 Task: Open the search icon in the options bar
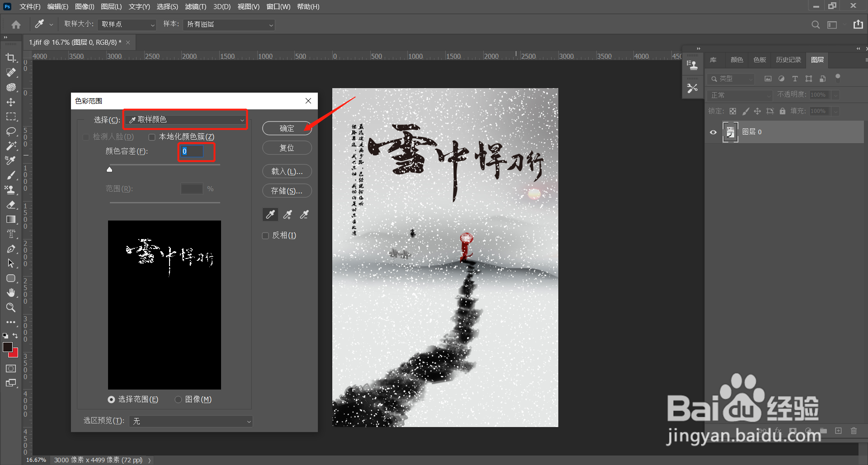pyautogui.click(x=816, y=25)
